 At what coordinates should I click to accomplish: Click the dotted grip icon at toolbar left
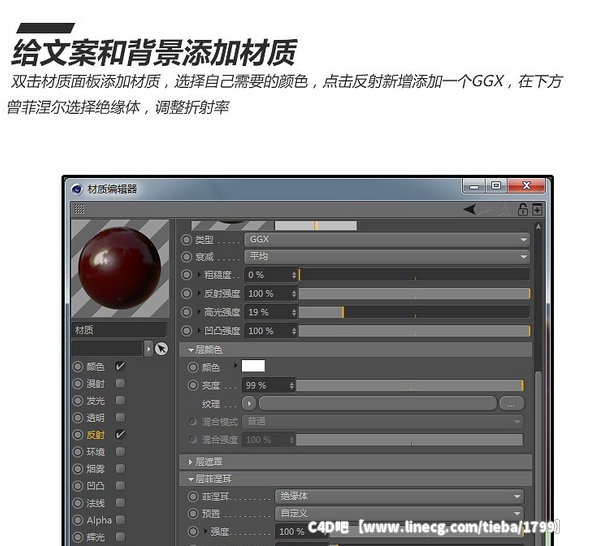tap(79, 209)
